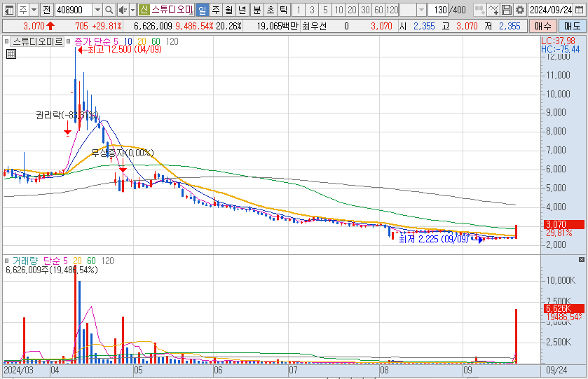Click the 무상증자 event label

coord(123,153)
